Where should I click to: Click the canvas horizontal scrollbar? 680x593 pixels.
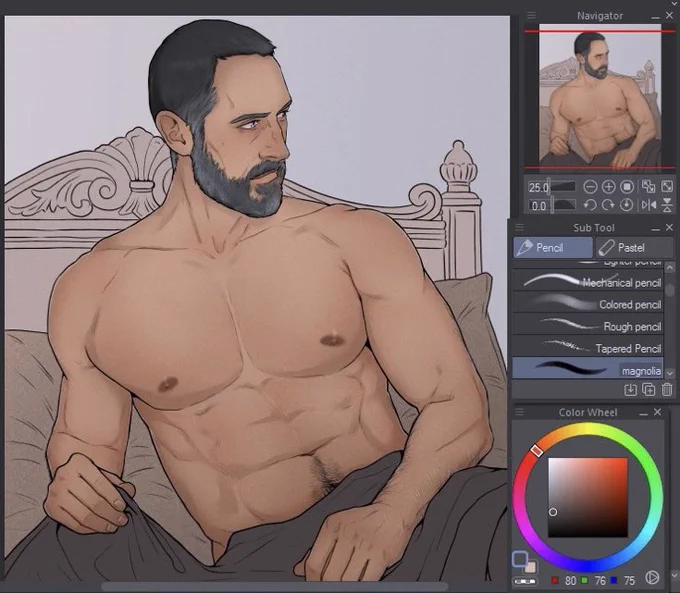tap(274, 586)
